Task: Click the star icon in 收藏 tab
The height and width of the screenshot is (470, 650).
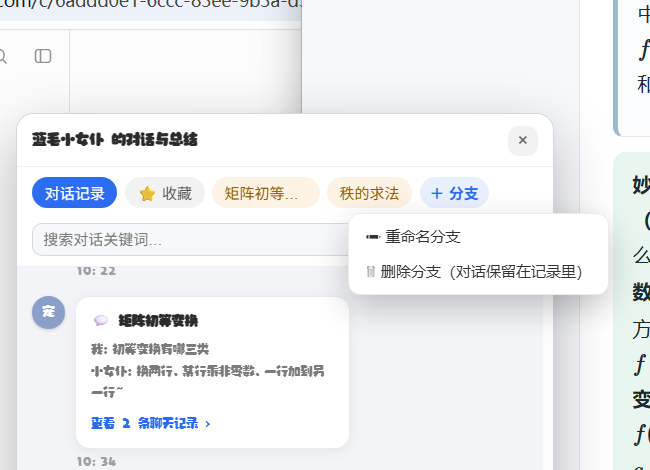Action: point(147,193)
